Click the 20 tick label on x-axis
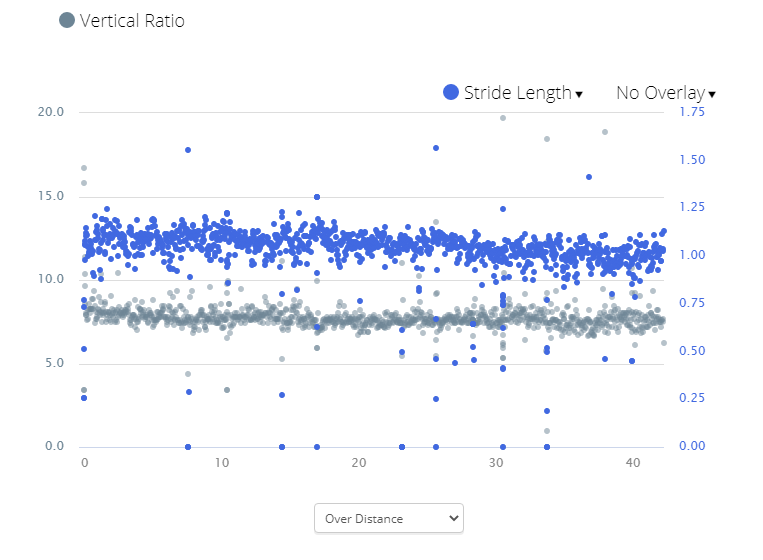Screen dimensions: 763x560 tap(358, 463)
